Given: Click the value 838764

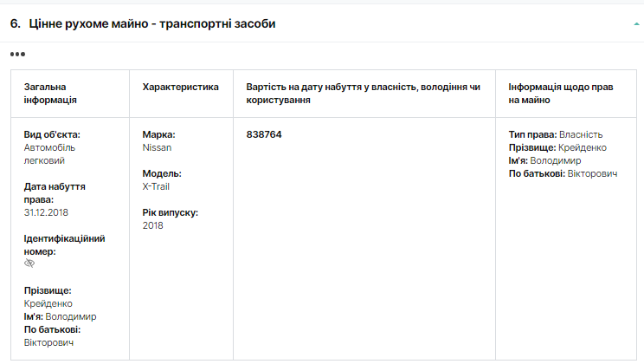Looking at the screenshot, I should [264, 134].
